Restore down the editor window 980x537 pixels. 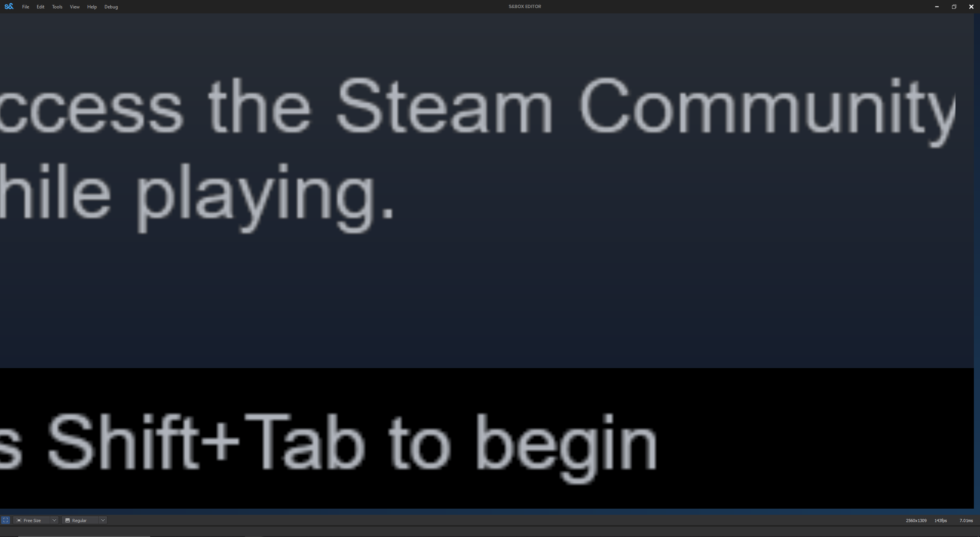pyautogui.click(x=954, y=7)
